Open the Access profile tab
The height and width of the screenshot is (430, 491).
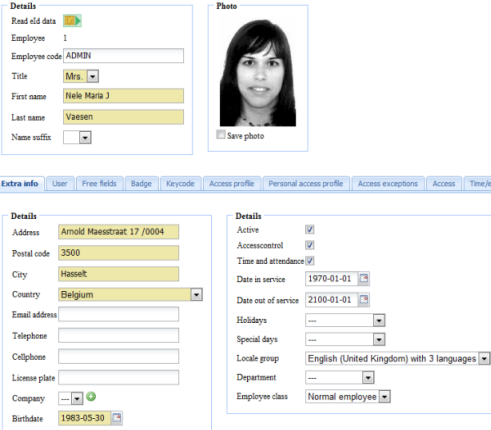click(232, 184)
